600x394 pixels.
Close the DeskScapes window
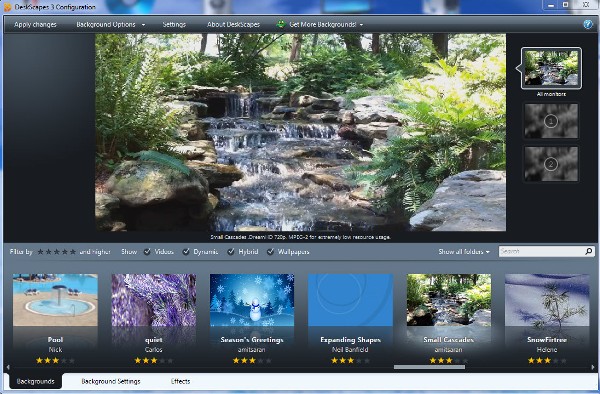586,5
